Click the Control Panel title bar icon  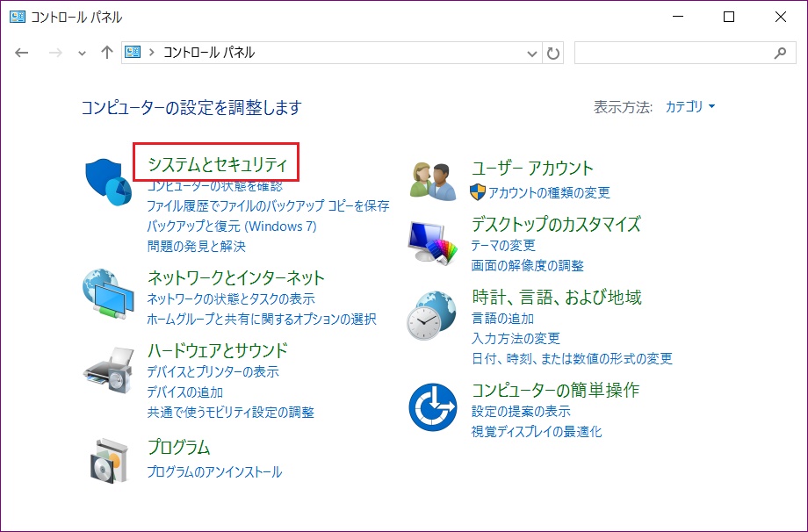coord(17,17)
